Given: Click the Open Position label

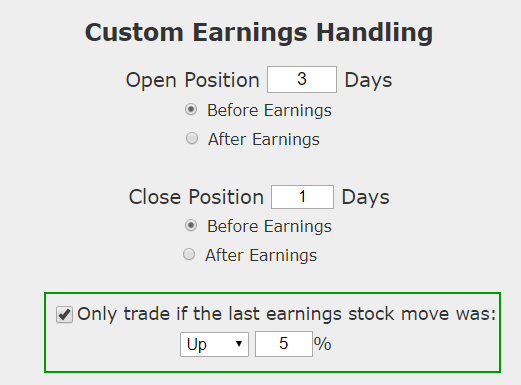Looking at the screenshot, I should [x=192, y=80].
